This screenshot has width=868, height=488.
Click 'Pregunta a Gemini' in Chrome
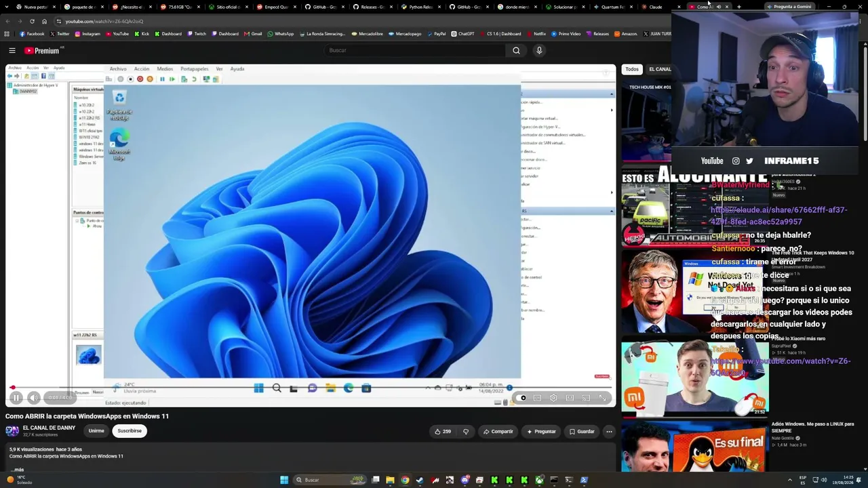click(x=788, y=7)
